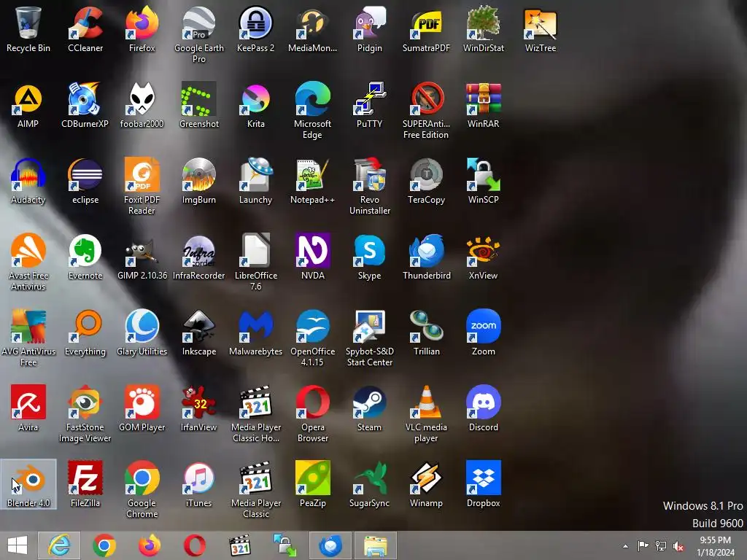747x560 pixels.
Task: Select the OpenOffice 4.1.15 shortcut
Action: [312, 338]
